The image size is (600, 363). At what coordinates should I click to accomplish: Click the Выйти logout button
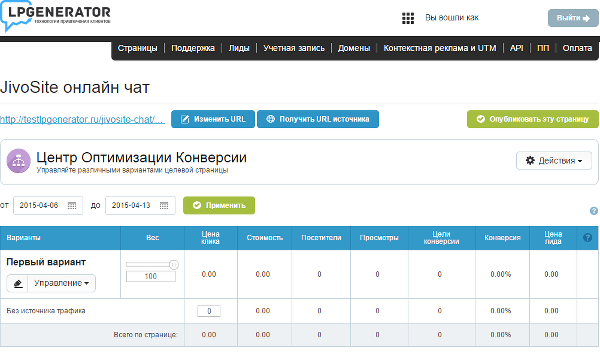[x=573, y=18]
